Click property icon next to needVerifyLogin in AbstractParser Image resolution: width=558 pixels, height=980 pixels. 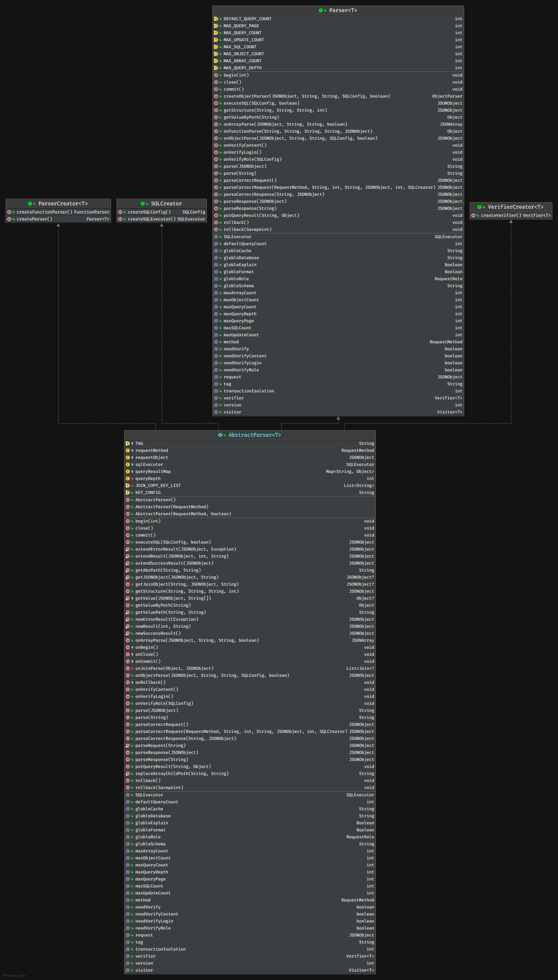pos(128,921)
